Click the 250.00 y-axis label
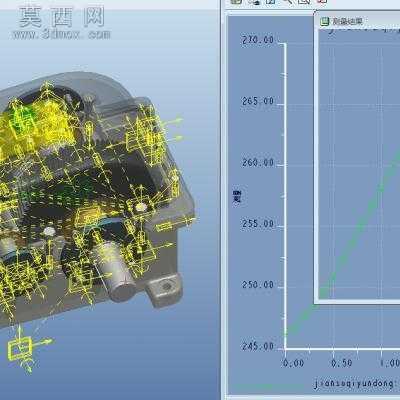The height and width of the screenshot is (400, 400). tap(258, 285)
